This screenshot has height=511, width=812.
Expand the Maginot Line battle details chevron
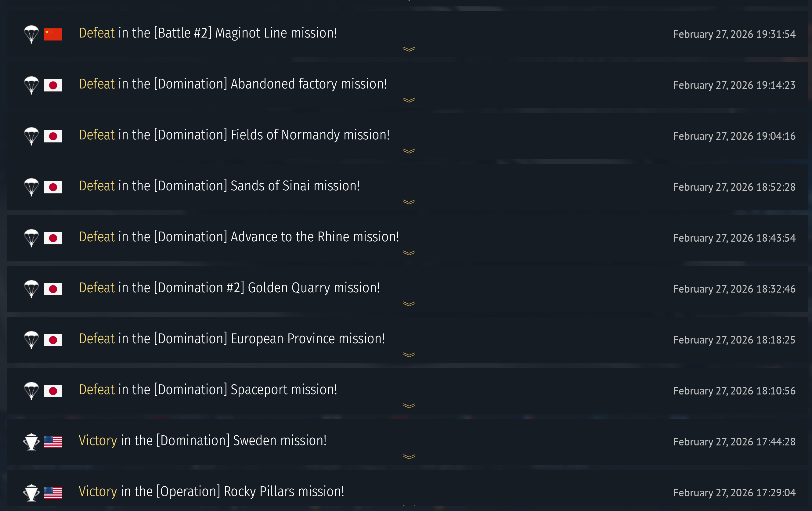click(x=409, y=49)
